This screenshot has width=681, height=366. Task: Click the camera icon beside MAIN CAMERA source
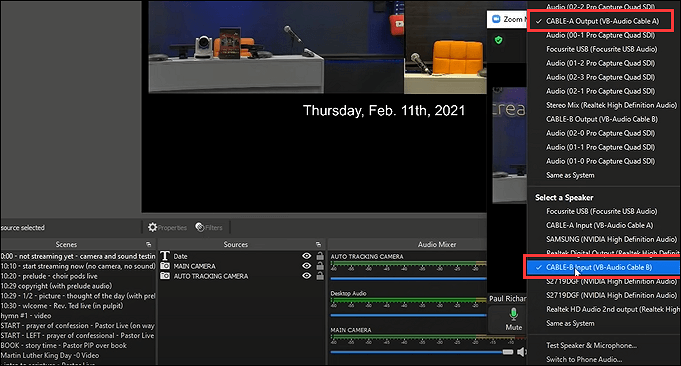pos(165,266)
